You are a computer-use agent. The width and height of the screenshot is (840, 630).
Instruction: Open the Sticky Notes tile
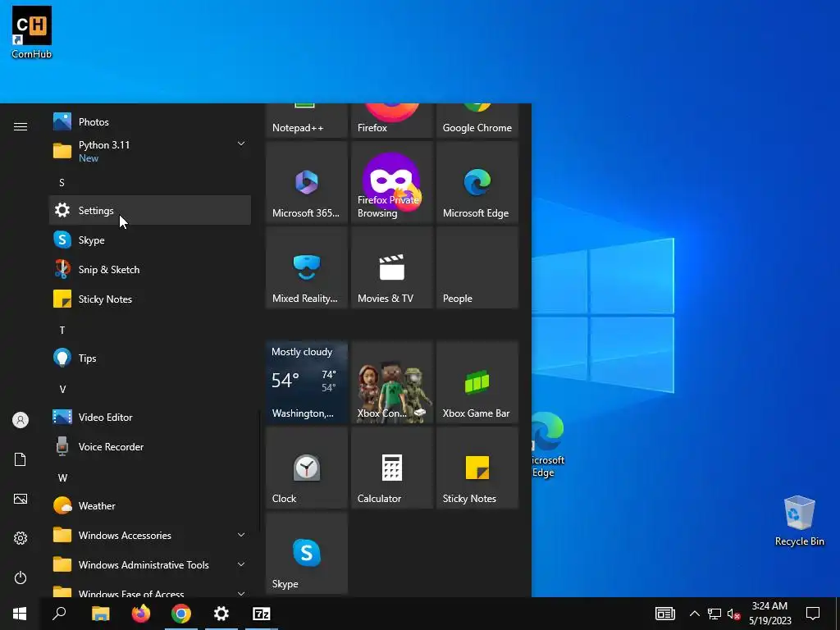click(x=477, y=467)
